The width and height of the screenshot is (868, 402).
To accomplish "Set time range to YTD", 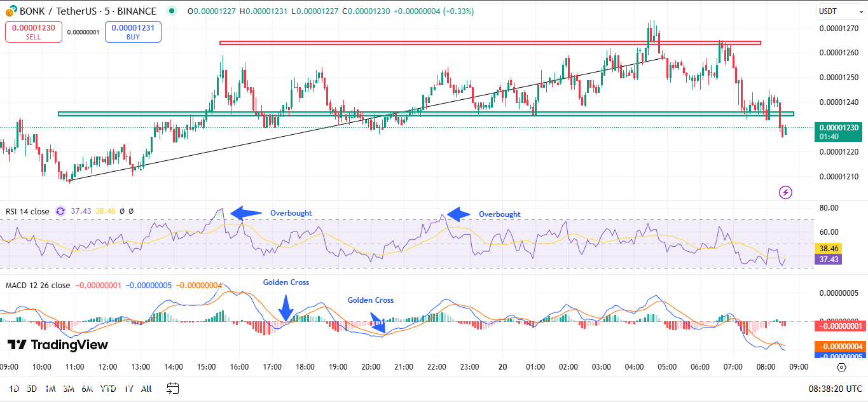I will click(x=109, y=388).
